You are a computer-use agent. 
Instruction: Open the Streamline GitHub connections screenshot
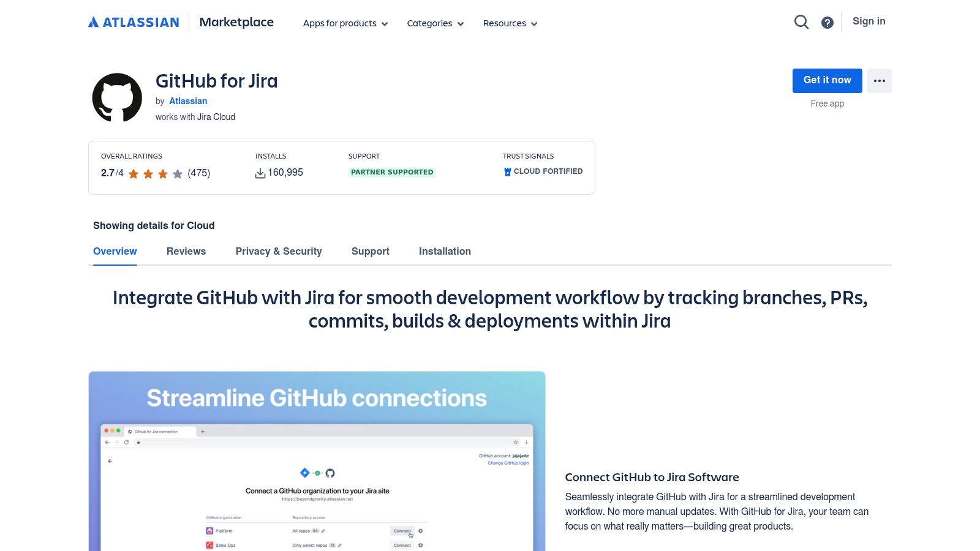point(317,461)
